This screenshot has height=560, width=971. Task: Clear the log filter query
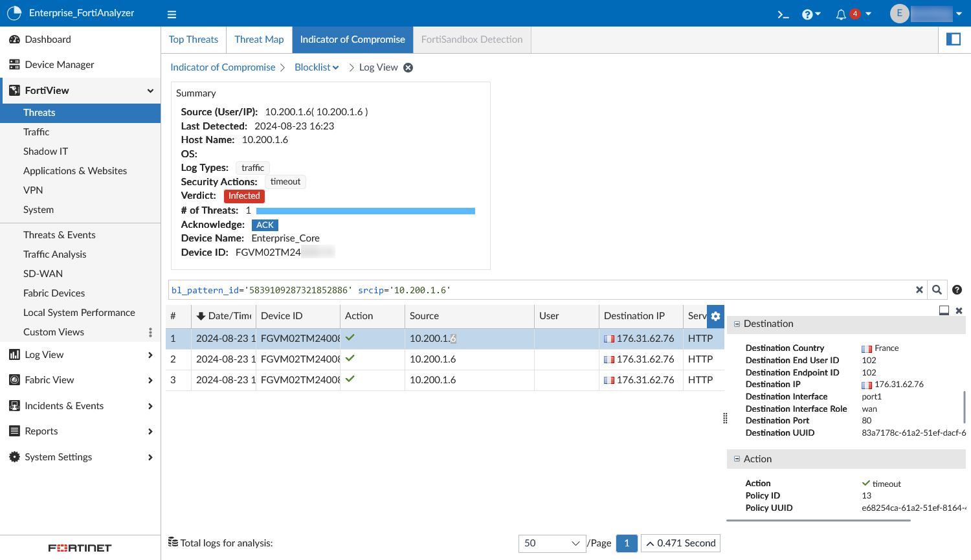[x=919, y=290]
